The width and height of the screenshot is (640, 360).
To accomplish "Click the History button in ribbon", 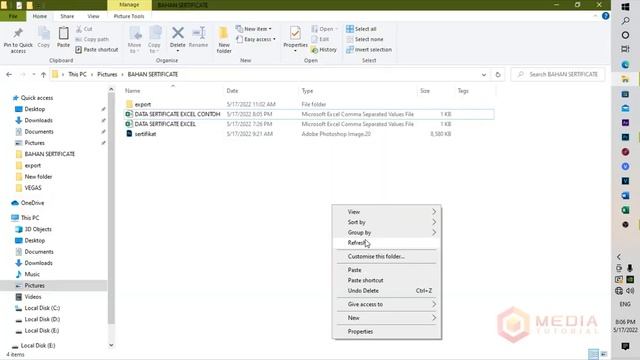I will (x=324, y=49).
